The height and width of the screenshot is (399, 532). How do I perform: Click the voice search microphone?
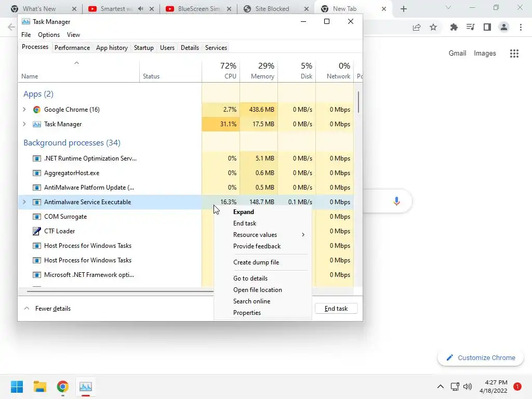point(396,201)
